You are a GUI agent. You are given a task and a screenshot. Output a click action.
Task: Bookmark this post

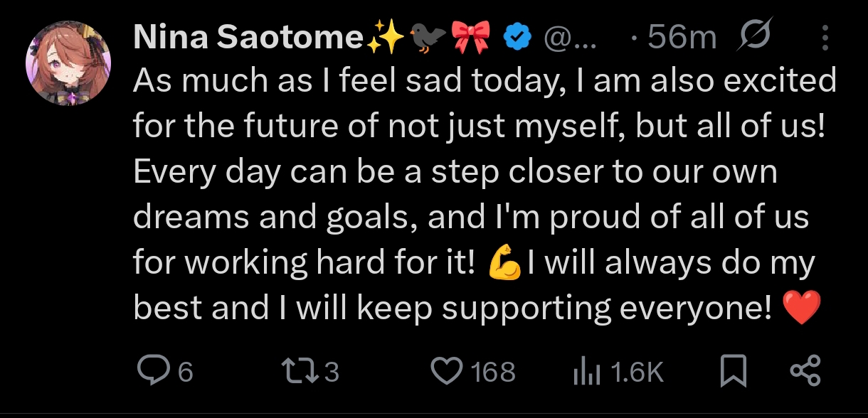point(734,371)
